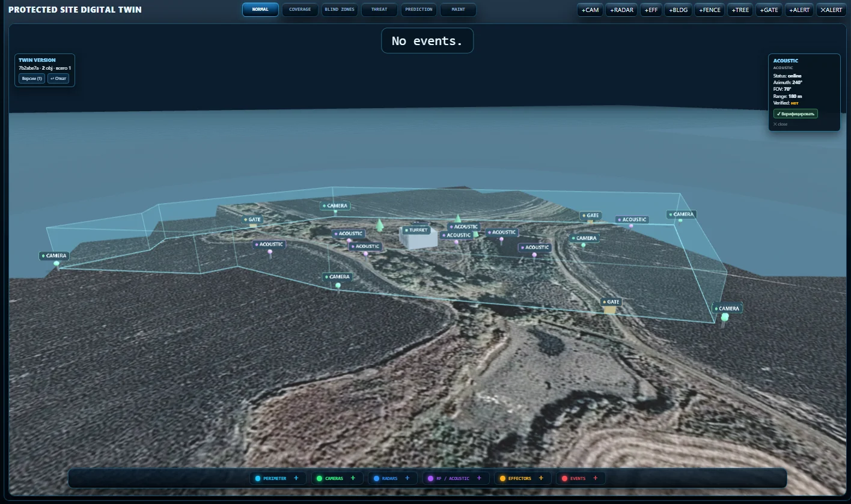Click the +GATE button
Image resolution: width=851 pixels, height=504 pixels.
pos(769,10)
